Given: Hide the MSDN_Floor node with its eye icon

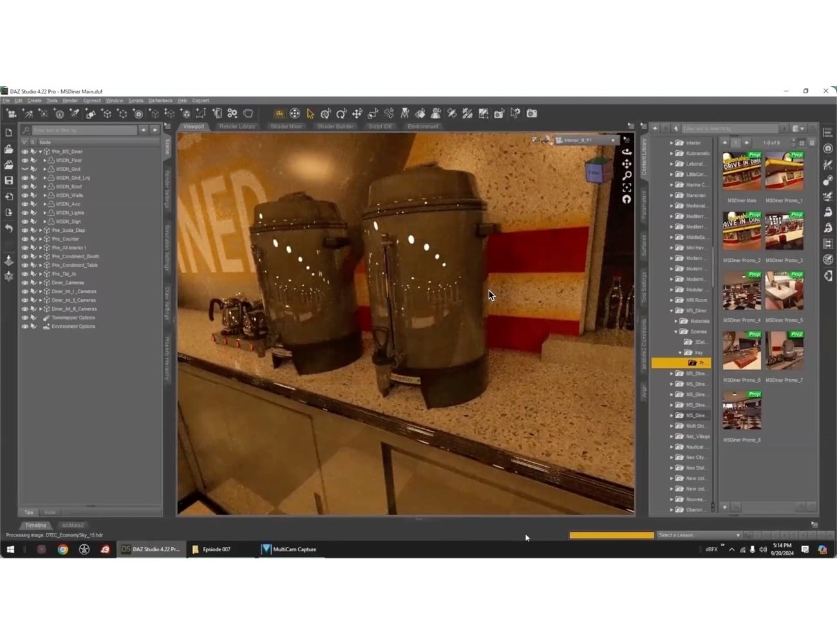Looking at the screenshot, I should 25,160.
